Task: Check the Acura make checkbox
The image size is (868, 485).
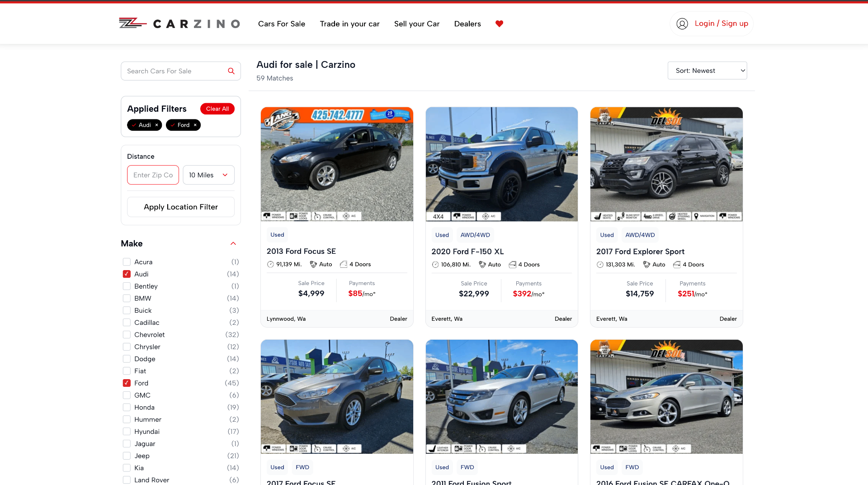Action: tap(127, 262)
